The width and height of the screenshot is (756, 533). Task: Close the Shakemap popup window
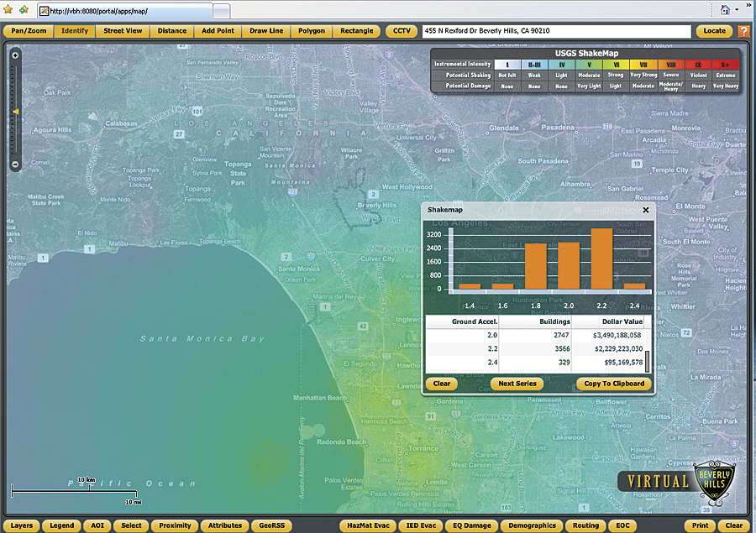646,210
